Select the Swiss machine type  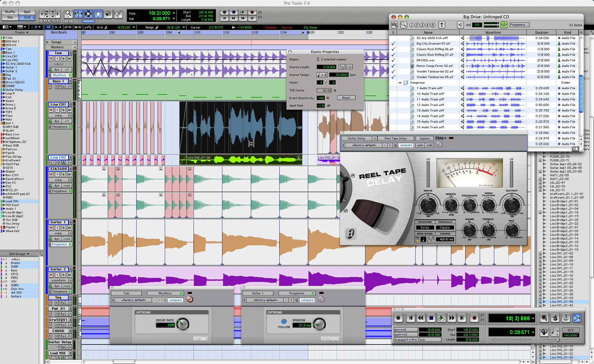tap(425, 228)
